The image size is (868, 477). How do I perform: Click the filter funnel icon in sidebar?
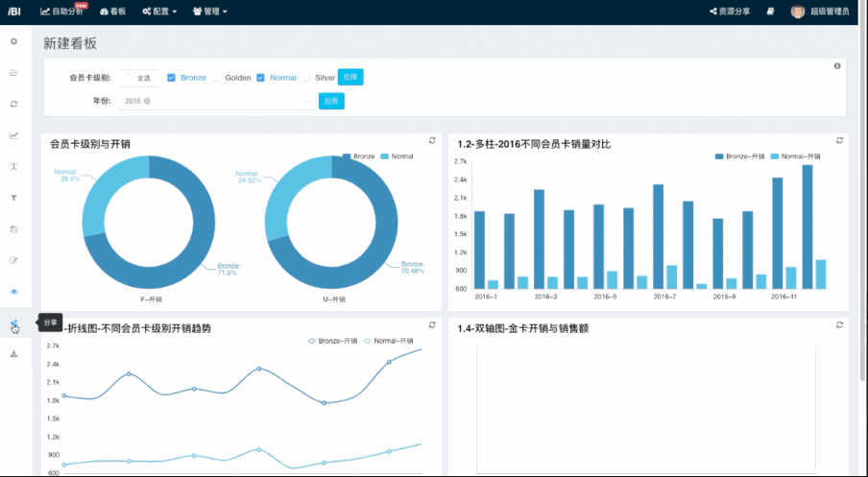[14, 198]
